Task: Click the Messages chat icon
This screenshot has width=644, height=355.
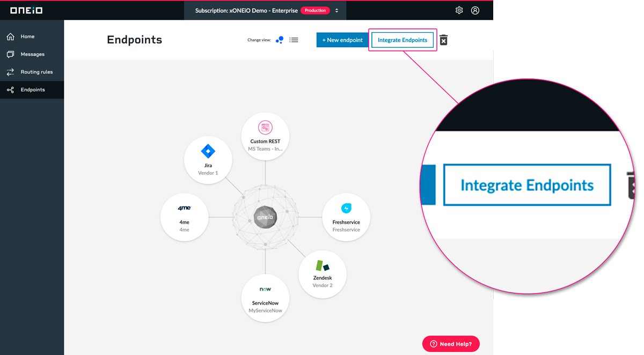Action: pos(10,54)
